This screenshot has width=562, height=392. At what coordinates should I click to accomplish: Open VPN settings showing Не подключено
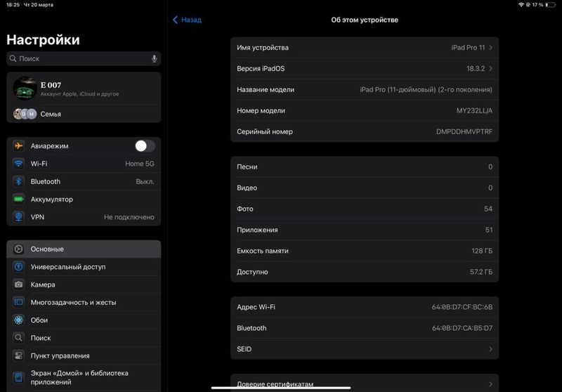coord(84,217)
